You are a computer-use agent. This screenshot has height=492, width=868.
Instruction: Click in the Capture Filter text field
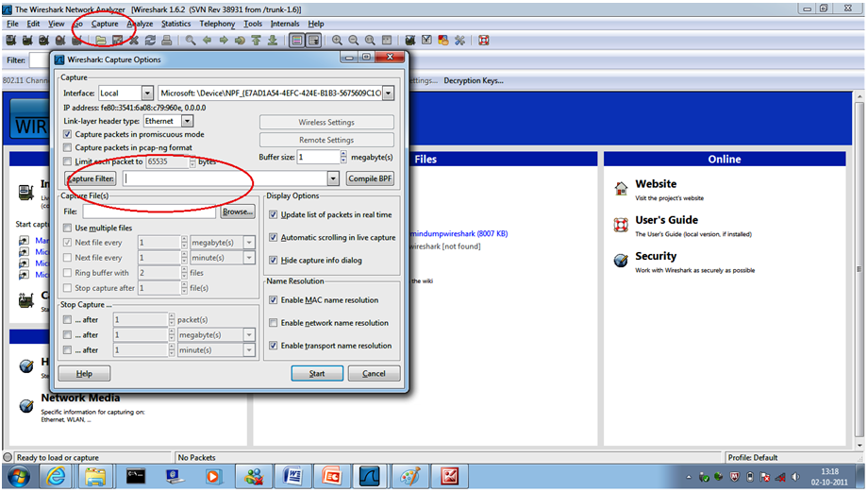click(x=225, y=178)
